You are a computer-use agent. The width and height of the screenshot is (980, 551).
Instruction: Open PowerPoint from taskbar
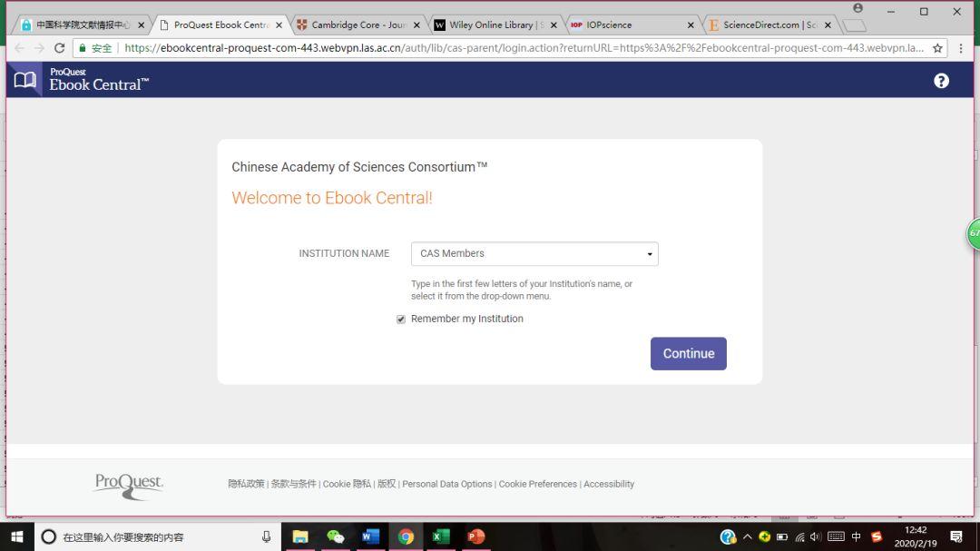476,536
